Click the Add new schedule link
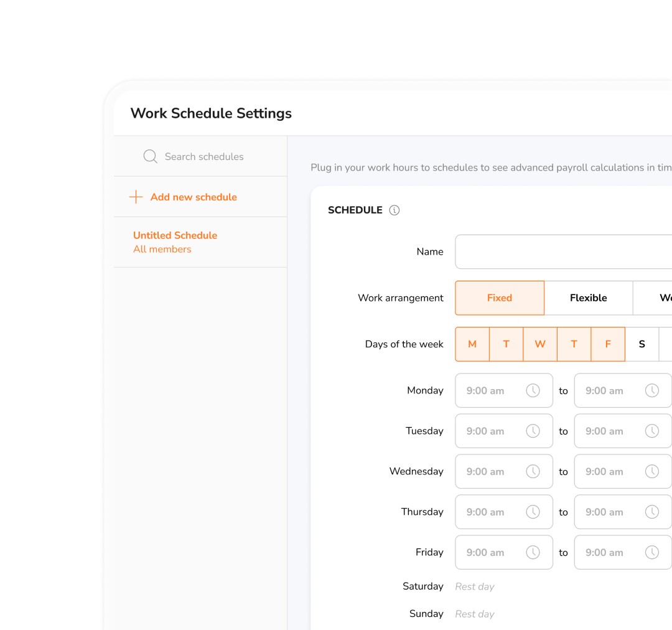 (194, 197)
